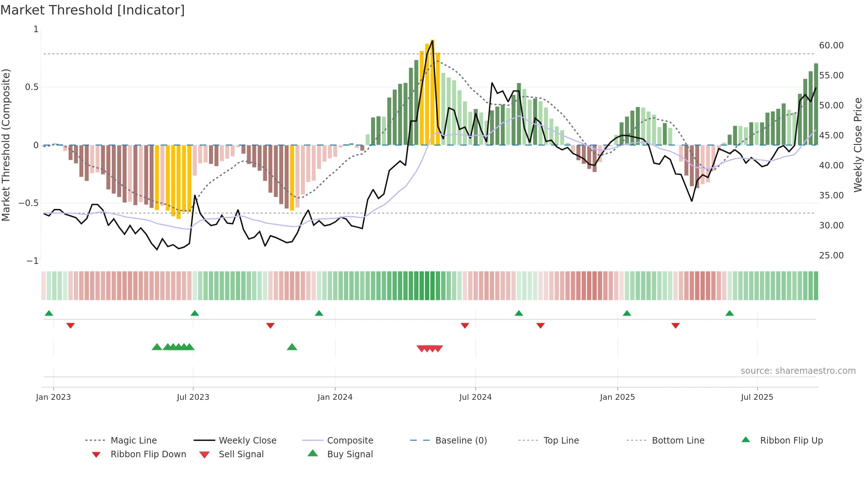Click the ribbon flip down marker near Sep 2024

(x=540, y=326)
